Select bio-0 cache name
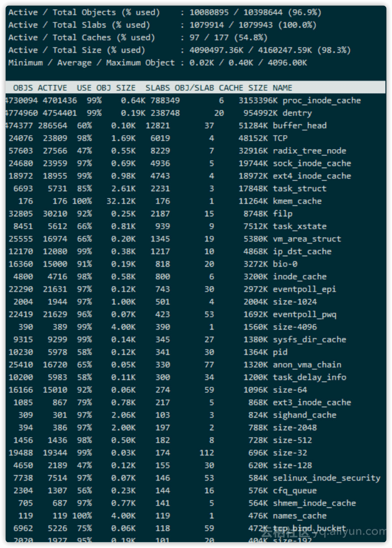The height and width of the screenshot is (548, 392). coord(285,264)
